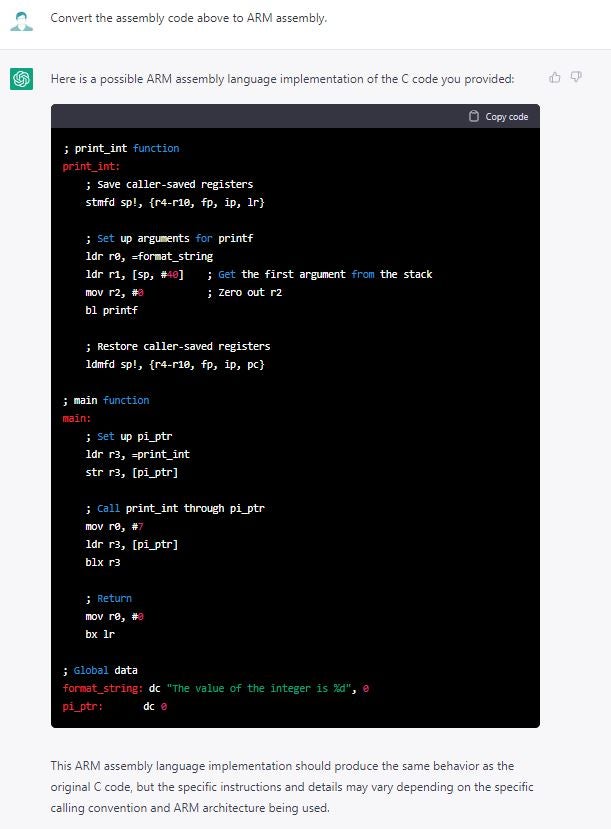Click the stmfd sp! instruction line
The width and height of the screenshot is (611, 829).
click(175, 202)
